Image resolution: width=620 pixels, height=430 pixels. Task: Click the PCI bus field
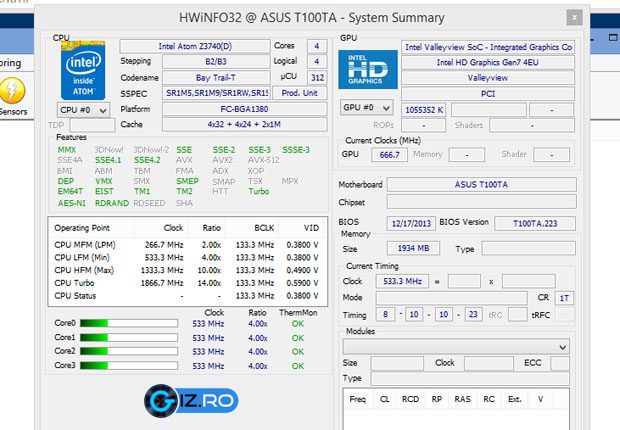click(488, 94)
